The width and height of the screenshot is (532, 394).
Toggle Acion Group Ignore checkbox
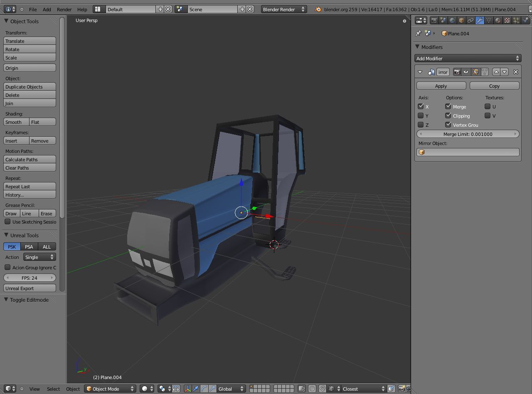click(7, 267)
